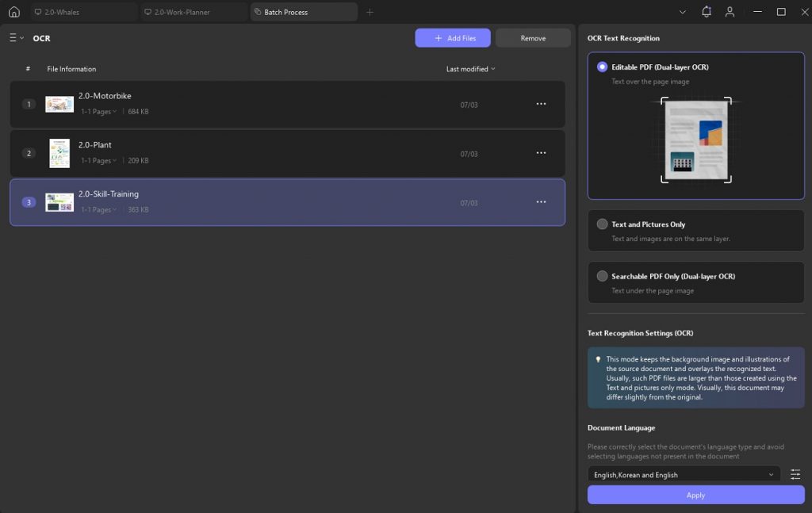This screenshot has width=812, height=513.
Task: Click the Text Recognition Settings (OCR) heading
Action: click(640, 333)
